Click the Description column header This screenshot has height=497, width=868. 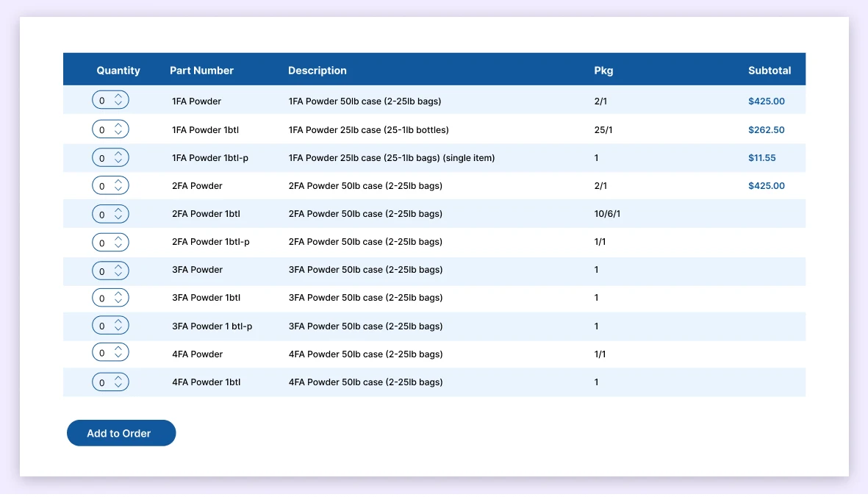coord(317,71)
